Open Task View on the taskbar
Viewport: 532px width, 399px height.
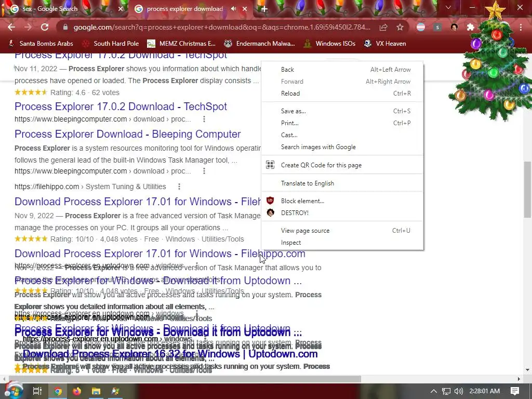(x=37, y=391)
